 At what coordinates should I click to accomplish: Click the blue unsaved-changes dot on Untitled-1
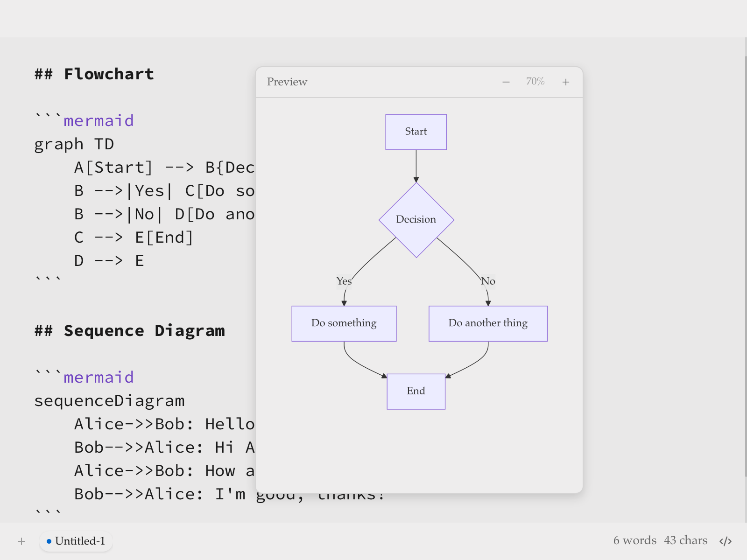[x=49, y=541]
